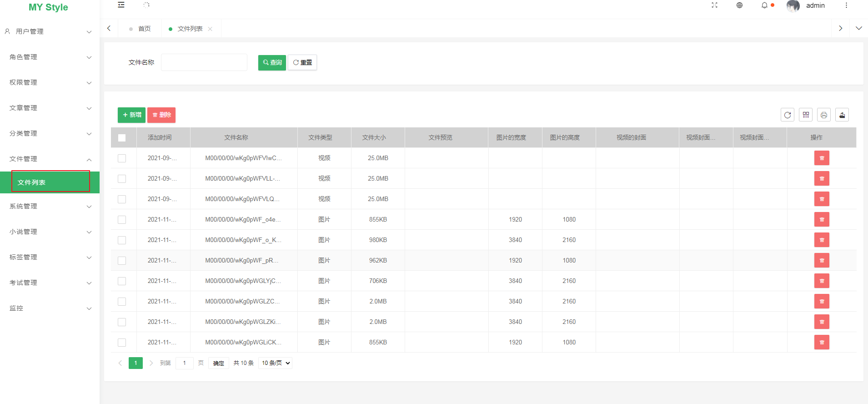The width and height of the screenshot is (868, 404).
Task: Delete the 706KB image row
Action: point(822,281)
